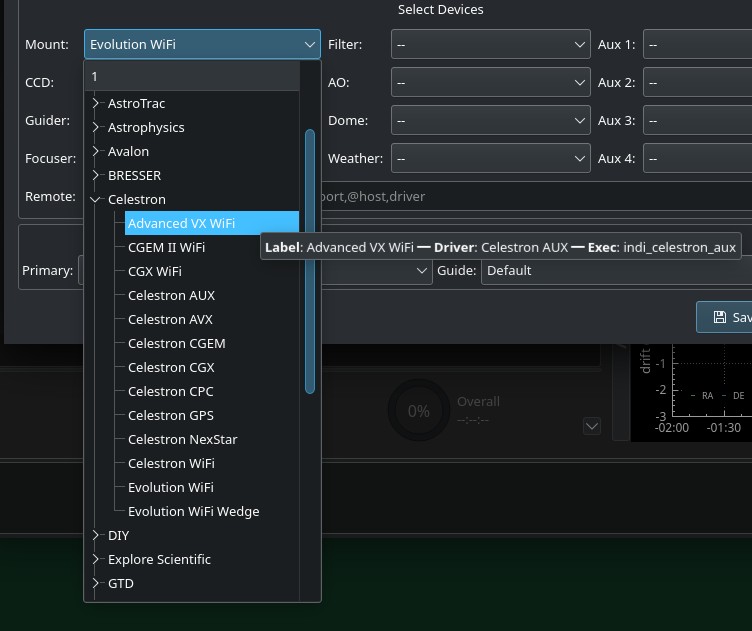The height and width of the screenshot is (631, 752).
Task: Click the Explore Scientific manufacturer label
Action: [159, 559]
